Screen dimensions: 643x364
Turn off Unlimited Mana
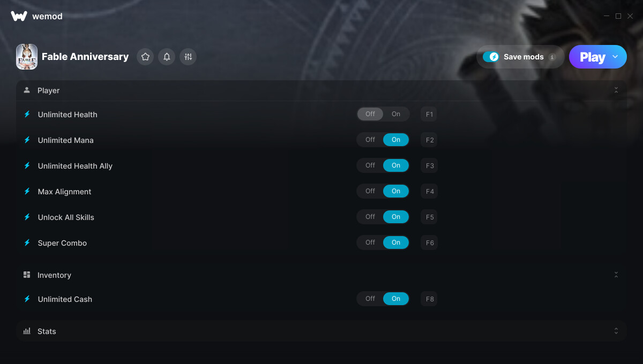(370, 140)
